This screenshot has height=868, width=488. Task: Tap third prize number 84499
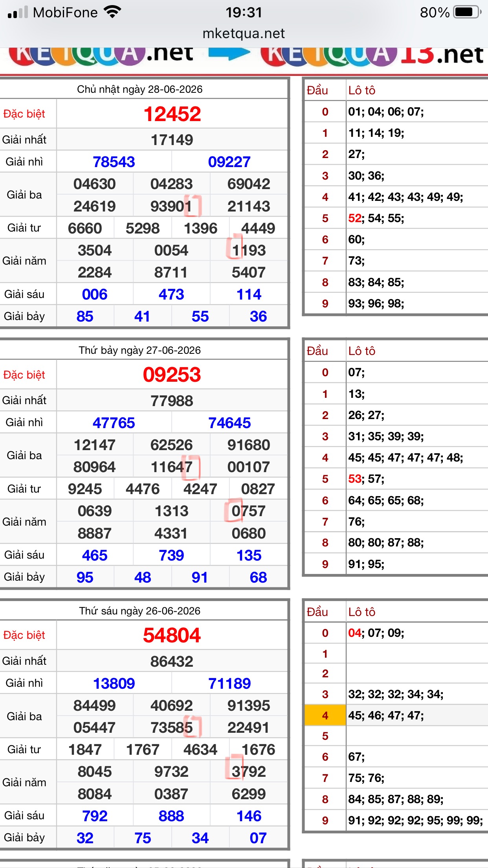click(x=95, y=706)
